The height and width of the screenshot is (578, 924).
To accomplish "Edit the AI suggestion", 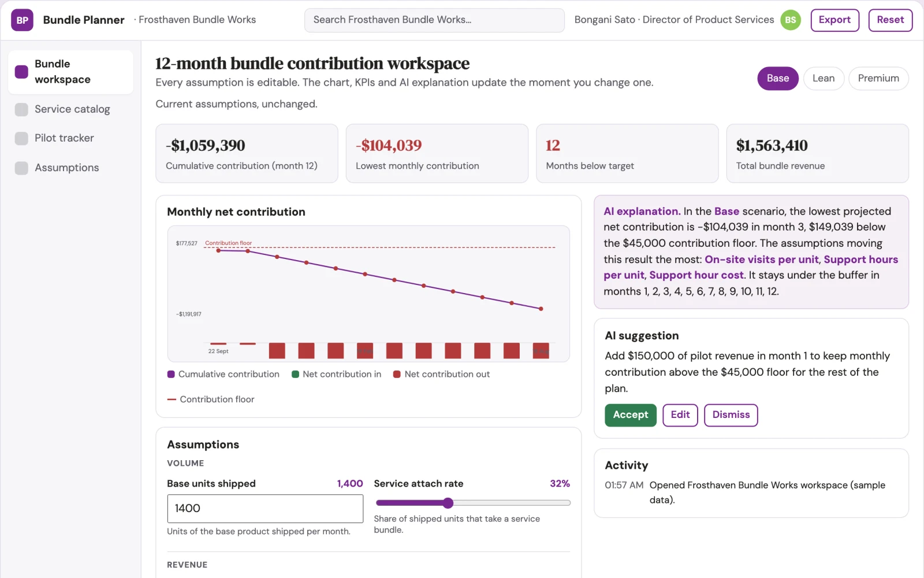I will (x=680, y=415).
